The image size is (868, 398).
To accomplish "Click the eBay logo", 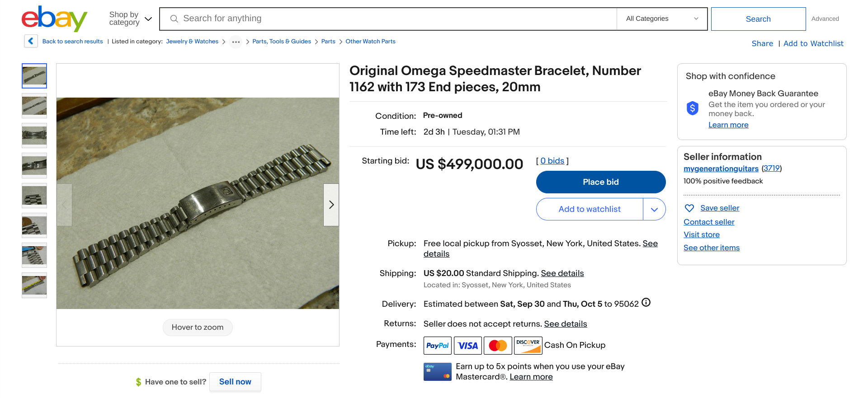I will (54, 19).
